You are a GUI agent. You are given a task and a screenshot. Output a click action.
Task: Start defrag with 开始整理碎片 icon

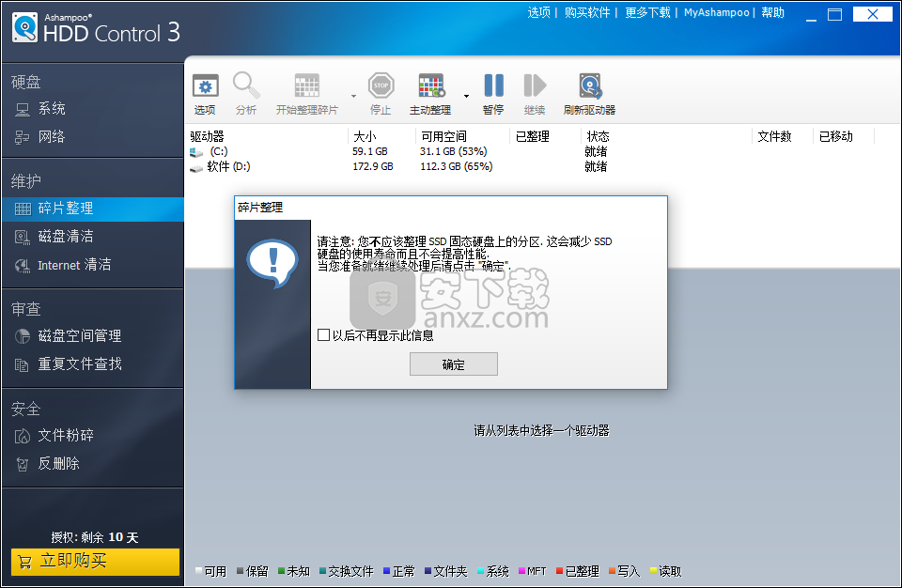click(x=306, y=85)
